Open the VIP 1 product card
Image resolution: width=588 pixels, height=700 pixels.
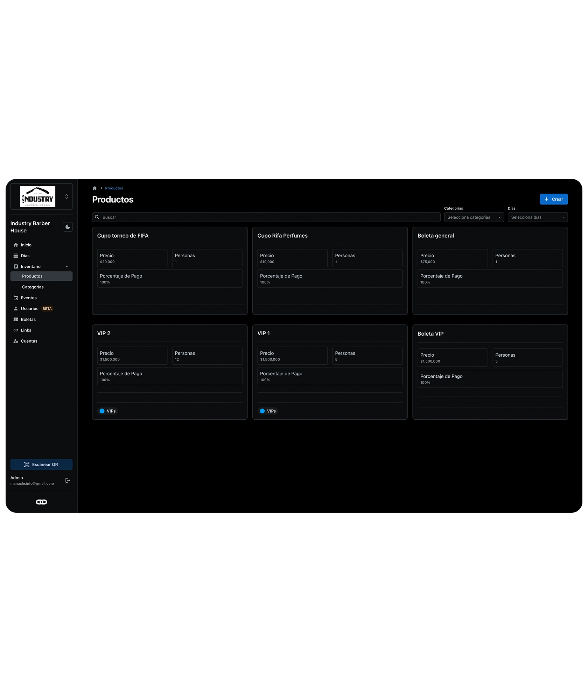pyautogui.click(x=330, y=372)
